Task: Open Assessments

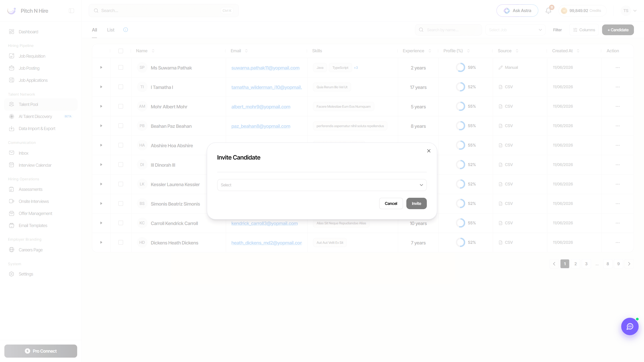Action: click(41, 189)
